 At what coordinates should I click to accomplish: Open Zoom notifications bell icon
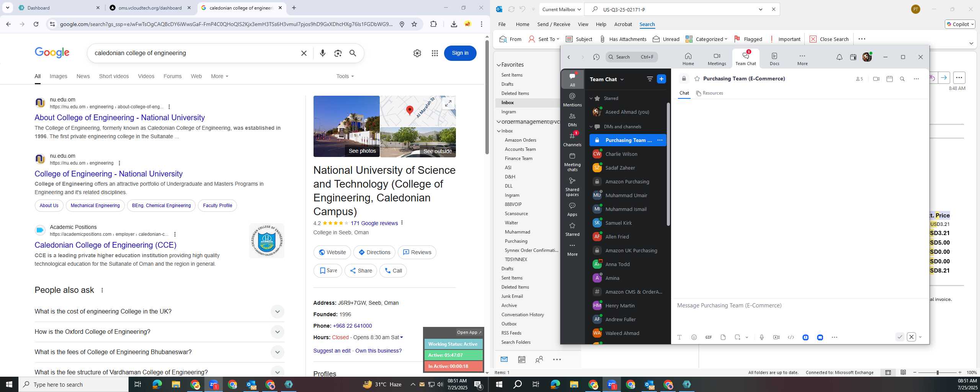(x=839, y=57)
